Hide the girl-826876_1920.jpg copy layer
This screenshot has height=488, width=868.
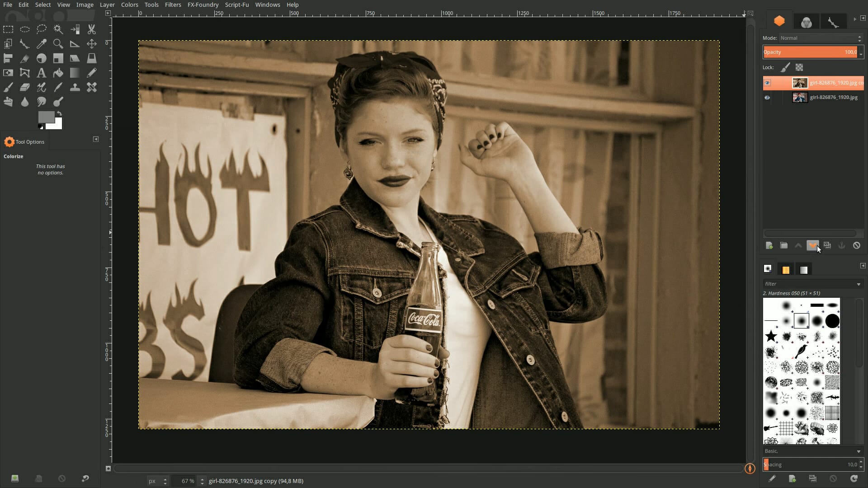(767, 83)
